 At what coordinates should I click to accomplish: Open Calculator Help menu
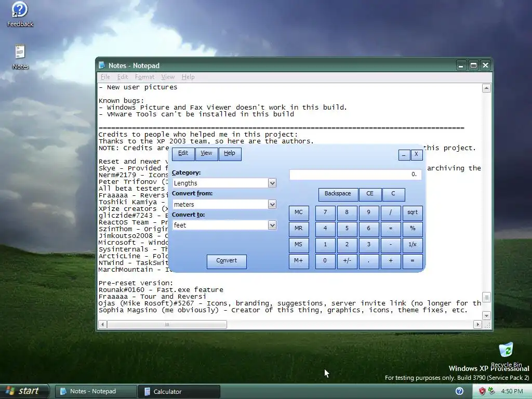tap(230, 154)
